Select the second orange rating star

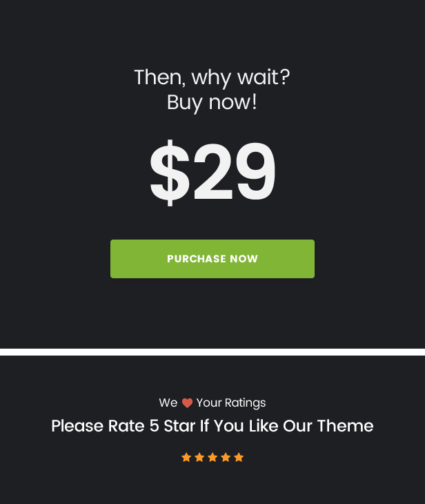[199, 457]
